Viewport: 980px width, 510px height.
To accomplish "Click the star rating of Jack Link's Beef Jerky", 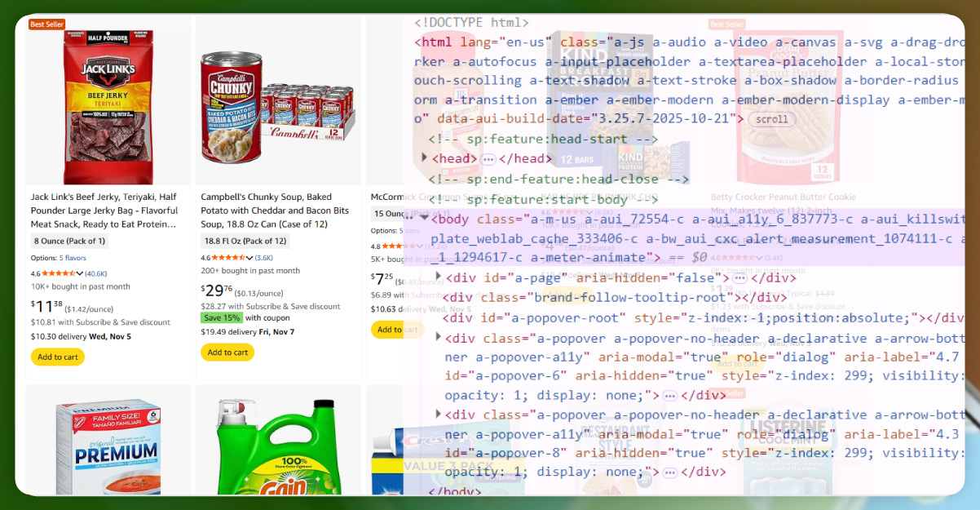I will coord(59,273).
